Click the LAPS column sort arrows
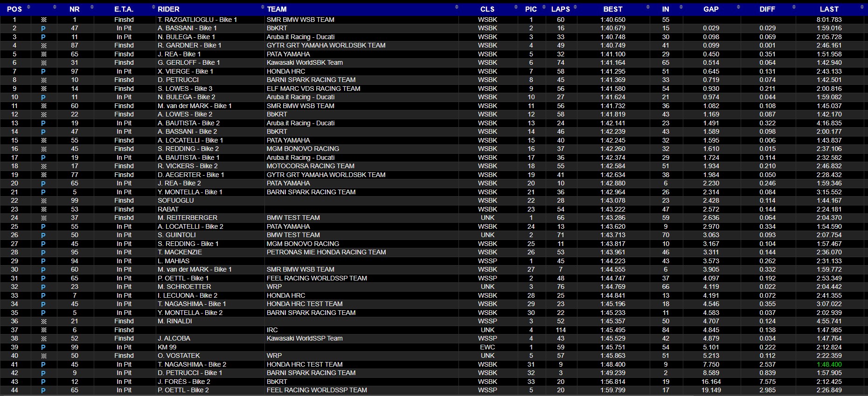Viewport: 868px width, 396px height. pos(575,7)
